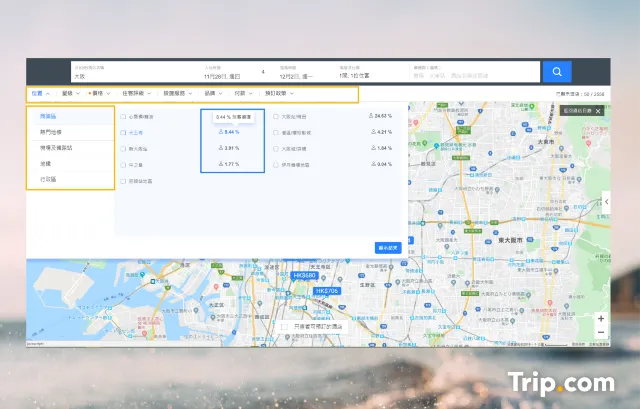This screenshot has height=409, width=640.
Task: Zoom out the map with minus icon
Action: (600, 332)
